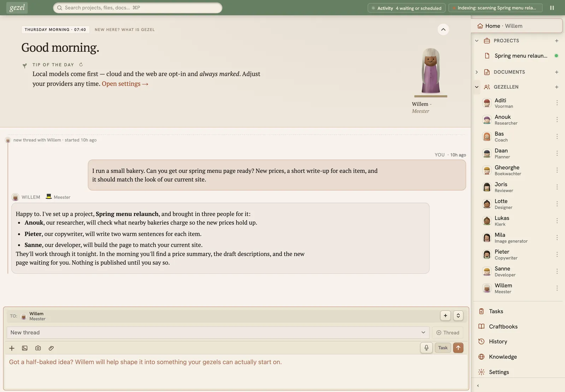This screenshot has width=565, height=392.
Task: Collapse the Projects section
Action: pyautogui.click(x=477, y=41)
